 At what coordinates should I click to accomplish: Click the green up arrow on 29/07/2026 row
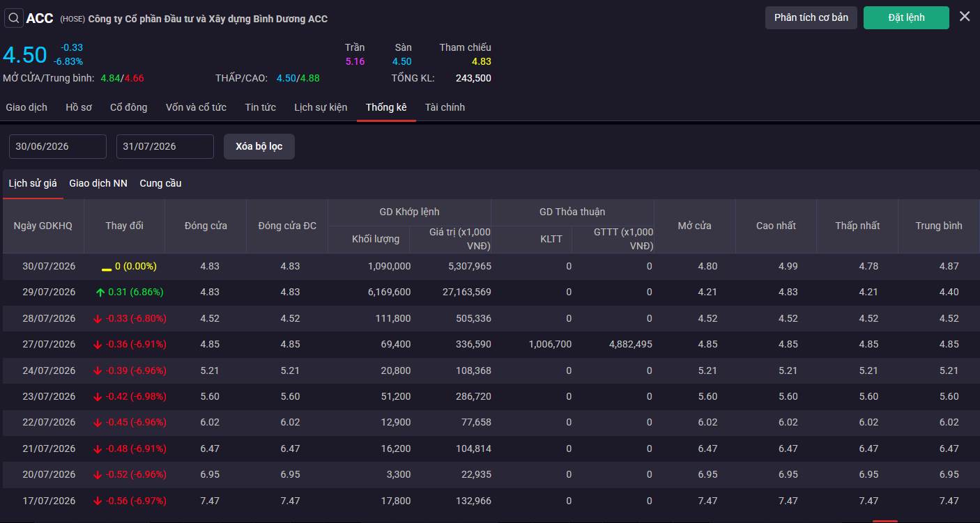[x=100, y=292]
